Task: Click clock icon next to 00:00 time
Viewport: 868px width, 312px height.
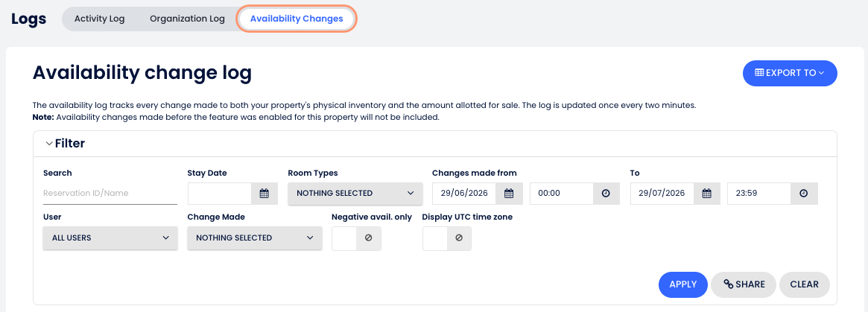Action: tap(606, 194)
